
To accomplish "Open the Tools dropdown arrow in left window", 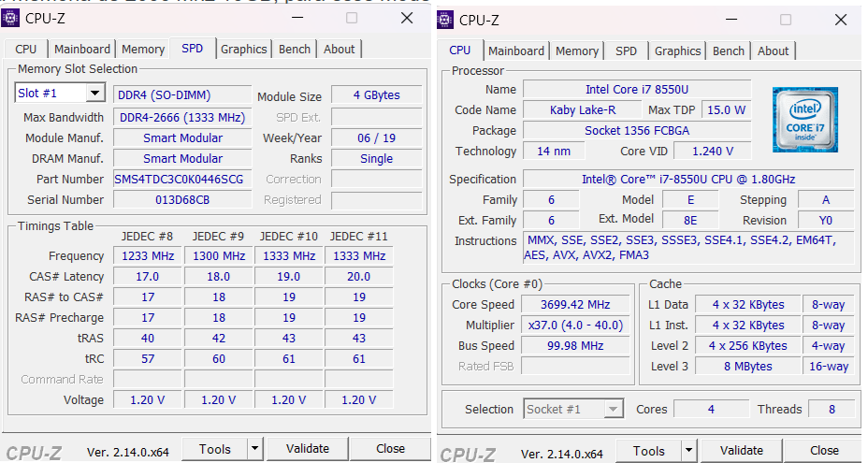I will [x=254, y=448].
